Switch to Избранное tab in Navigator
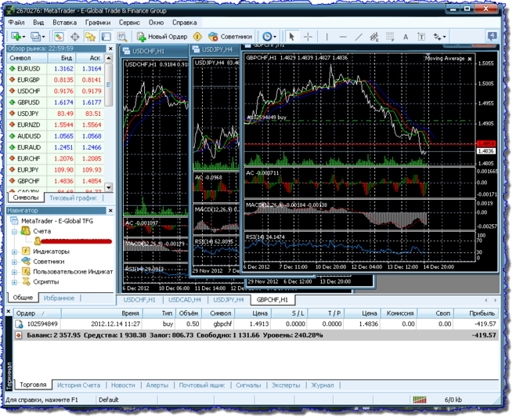Image resolution: width=516 pixels, height=420 pixels. point(59,298)
